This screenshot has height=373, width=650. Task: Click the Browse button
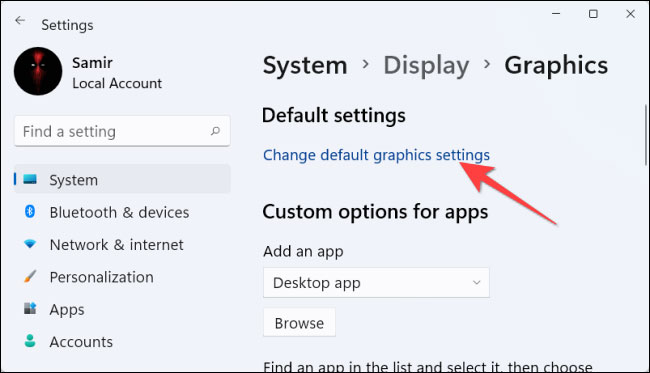pyautogui.click(x=299, y=323)
